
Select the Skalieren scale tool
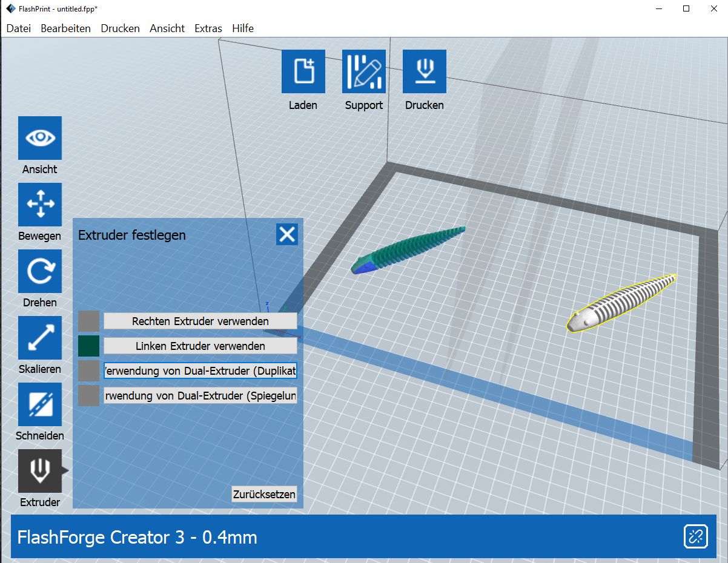40,338
